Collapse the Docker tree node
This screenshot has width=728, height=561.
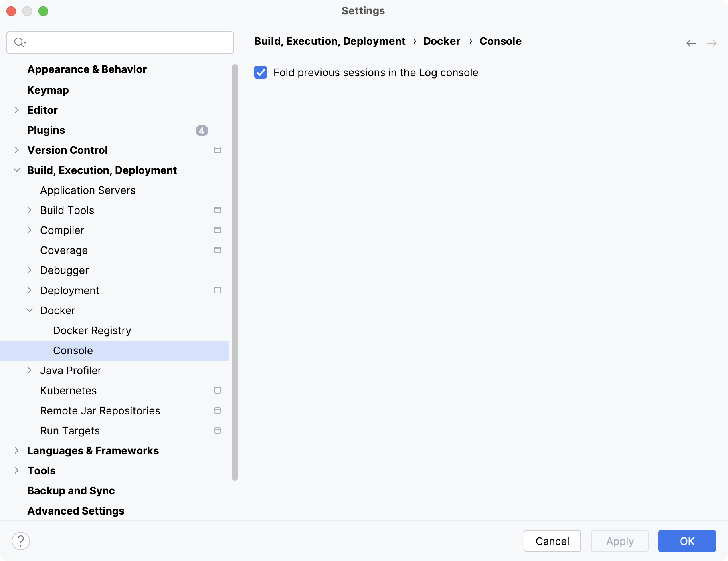coord(30,310)
